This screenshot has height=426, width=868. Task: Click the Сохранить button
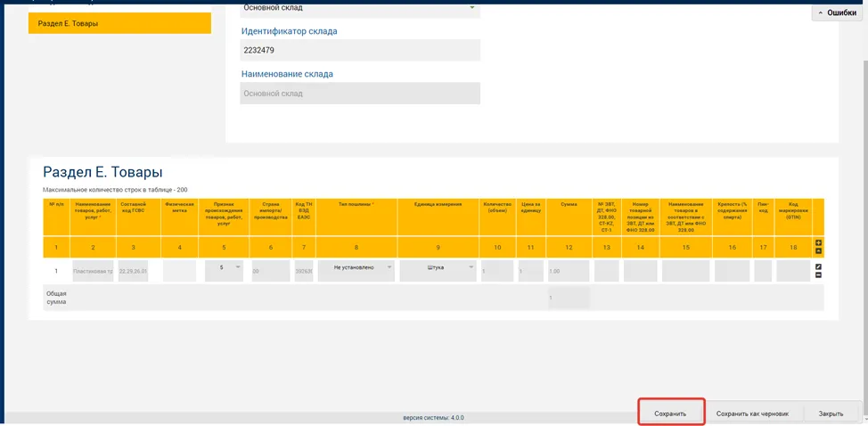coord(670,414)
